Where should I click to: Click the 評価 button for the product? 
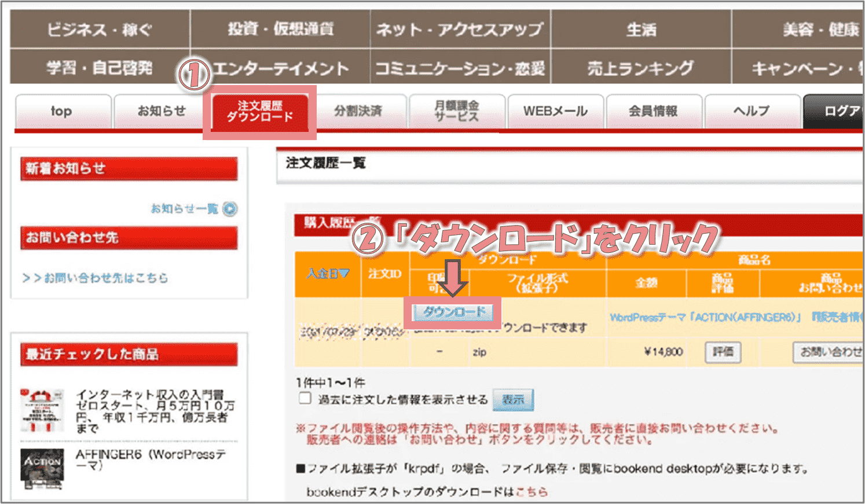point(723,352)
